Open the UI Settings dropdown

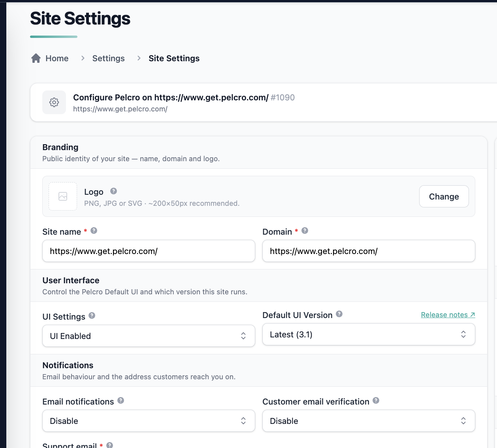(149, 336)
